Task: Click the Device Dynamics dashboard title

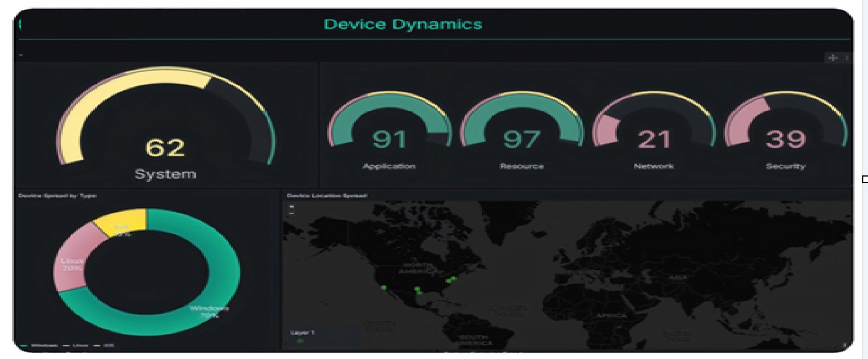Action: [x=403, y=24]
